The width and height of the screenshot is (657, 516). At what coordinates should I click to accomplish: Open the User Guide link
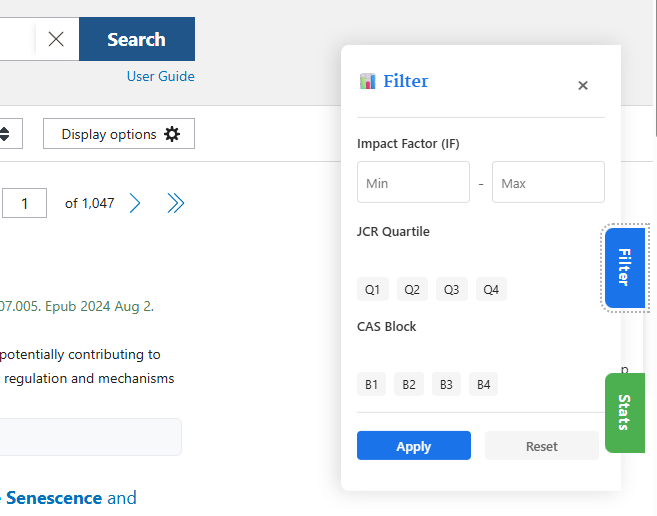(x=161, y=77)
